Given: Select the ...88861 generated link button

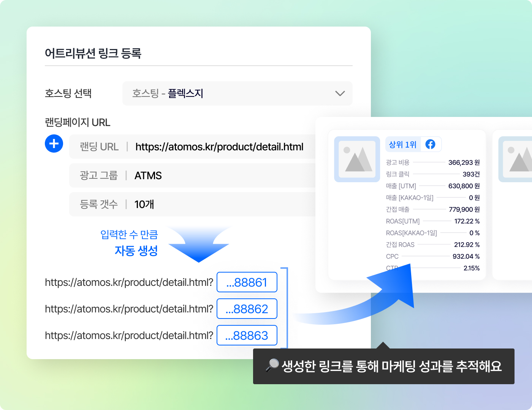Looking at the screenshot, I should pos(247,282).
